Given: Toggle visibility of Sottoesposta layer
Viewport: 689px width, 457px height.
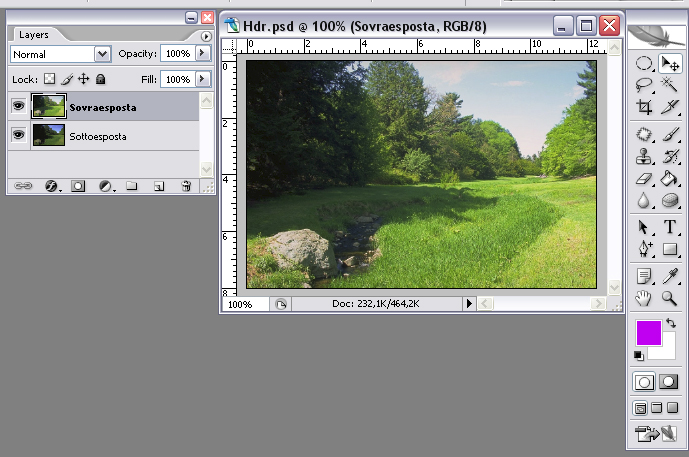Looking at the screenshot, I should pos(18,135).
